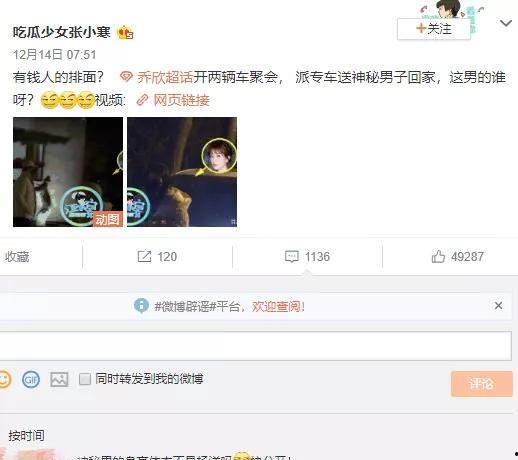Open the 动图 GIF thumbnail
The image size is (518, 460).
pyautogui.click(x=68, y=172)
